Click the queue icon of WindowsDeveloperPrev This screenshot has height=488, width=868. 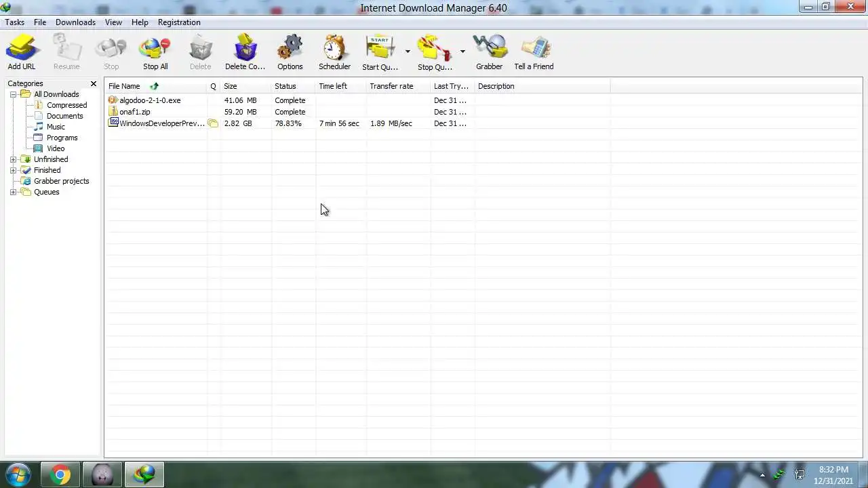point(213,123)
